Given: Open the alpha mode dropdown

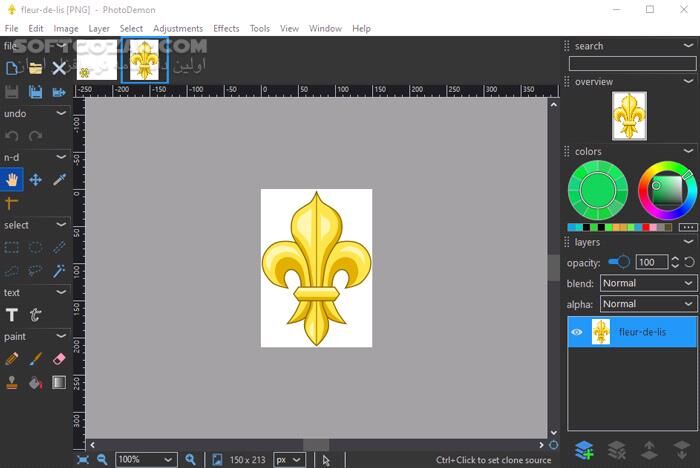Looking at the screenshot, I should pos(648,304).
